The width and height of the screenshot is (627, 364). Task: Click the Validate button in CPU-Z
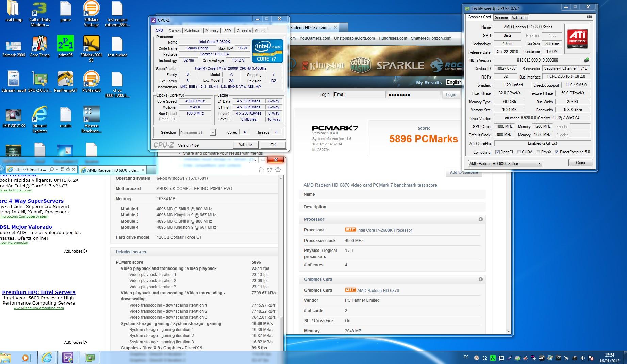click(x=245, y=145)
